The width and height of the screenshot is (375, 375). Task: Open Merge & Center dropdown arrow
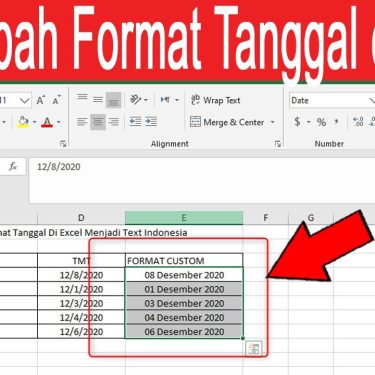(272, 122)
